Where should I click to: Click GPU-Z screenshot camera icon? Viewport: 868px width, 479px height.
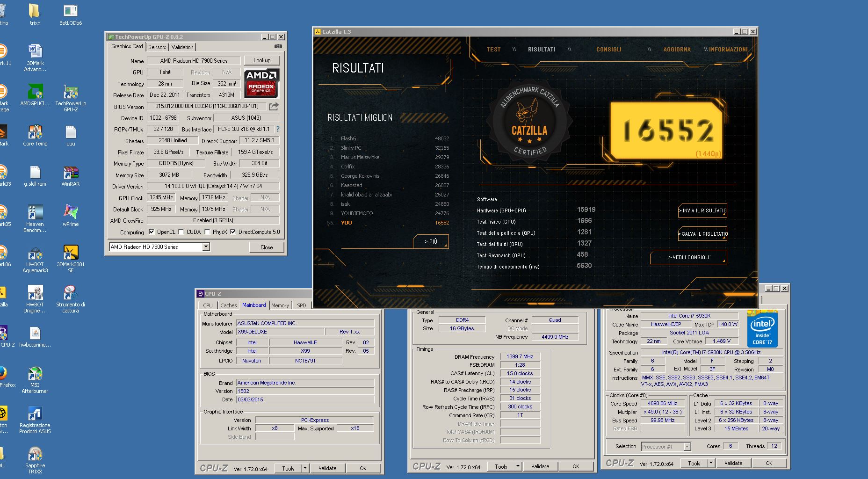(x=278, y=46)
